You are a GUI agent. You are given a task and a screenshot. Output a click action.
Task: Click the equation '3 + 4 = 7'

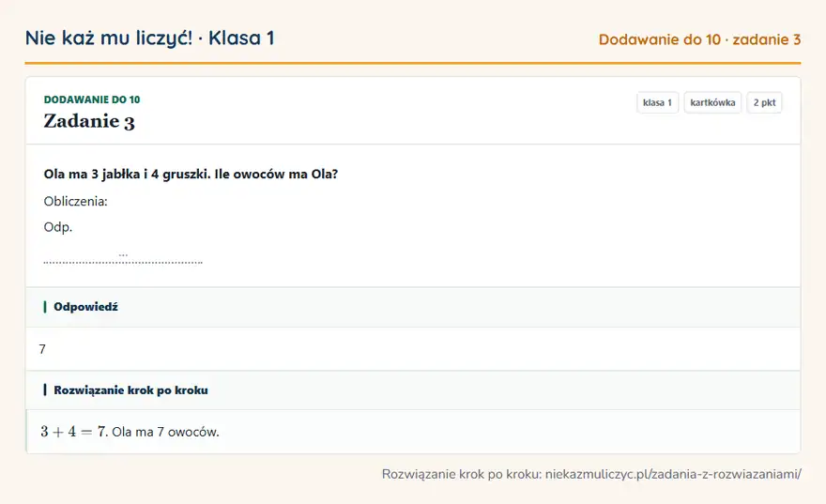74,432
